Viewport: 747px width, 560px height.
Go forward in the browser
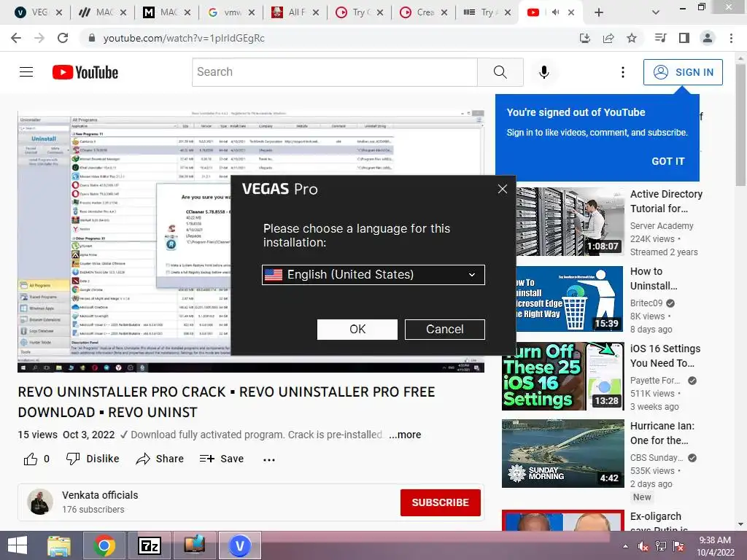coord(39,38)
